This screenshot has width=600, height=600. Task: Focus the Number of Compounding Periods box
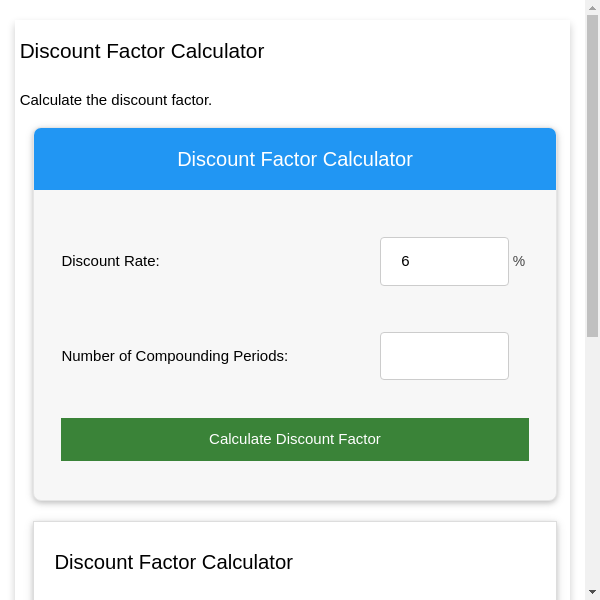[x=444, y=356]
